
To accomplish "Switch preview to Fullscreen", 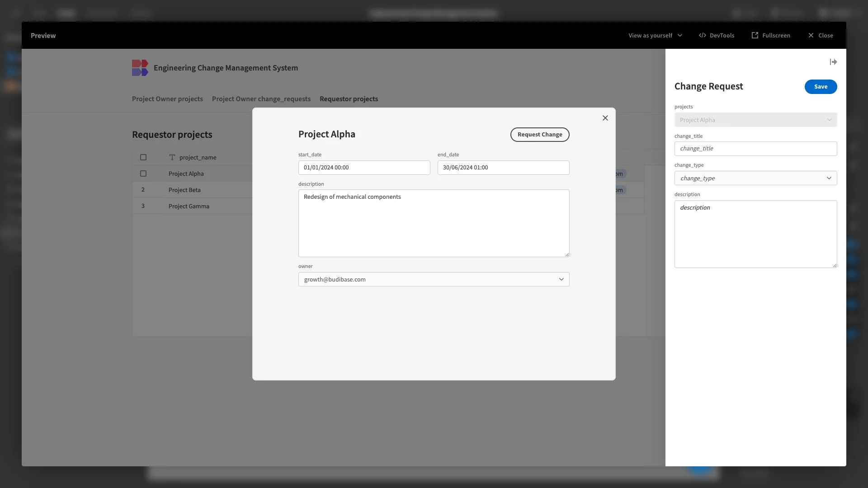I will click(x=771, y=35).
